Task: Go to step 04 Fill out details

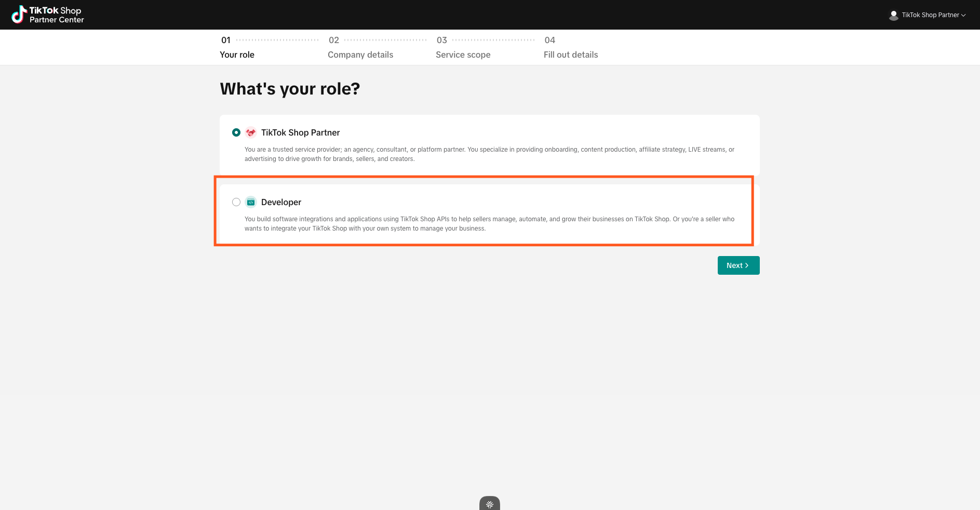Action: (x=570, y=55)
